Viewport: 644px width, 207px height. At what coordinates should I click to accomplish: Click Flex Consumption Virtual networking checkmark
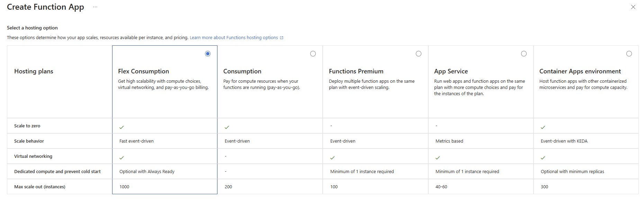point(122,158)
